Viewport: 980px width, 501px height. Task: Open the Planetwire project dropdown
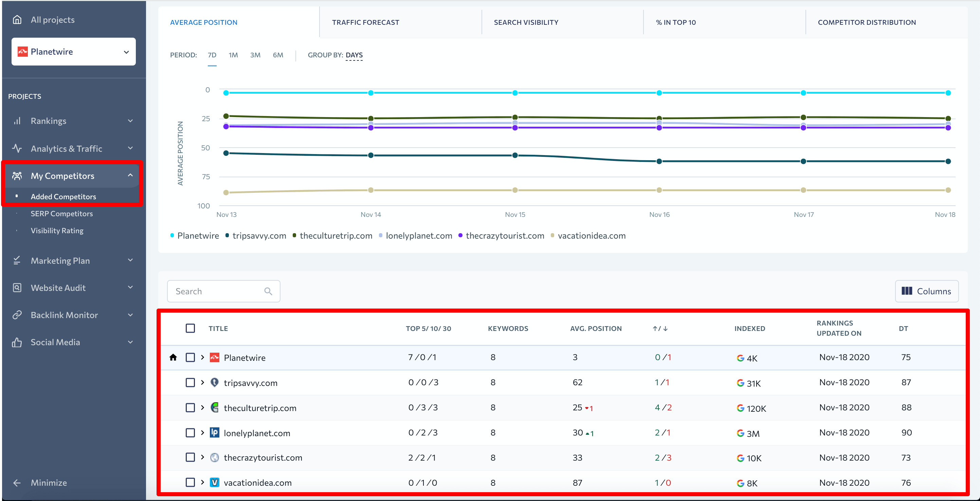pos(73,51)
